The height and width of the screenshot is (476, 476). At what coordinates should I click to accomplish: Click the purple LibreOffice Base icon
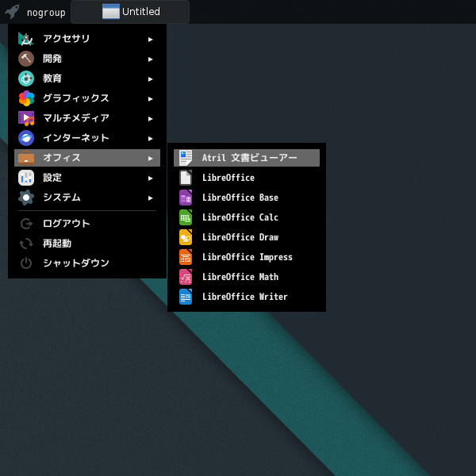(186, 198)
